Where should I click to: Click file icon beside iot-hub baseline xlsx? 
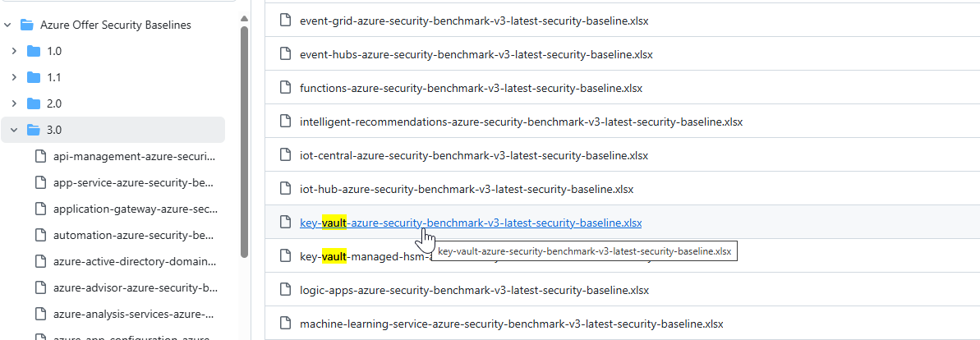[285, 189]
